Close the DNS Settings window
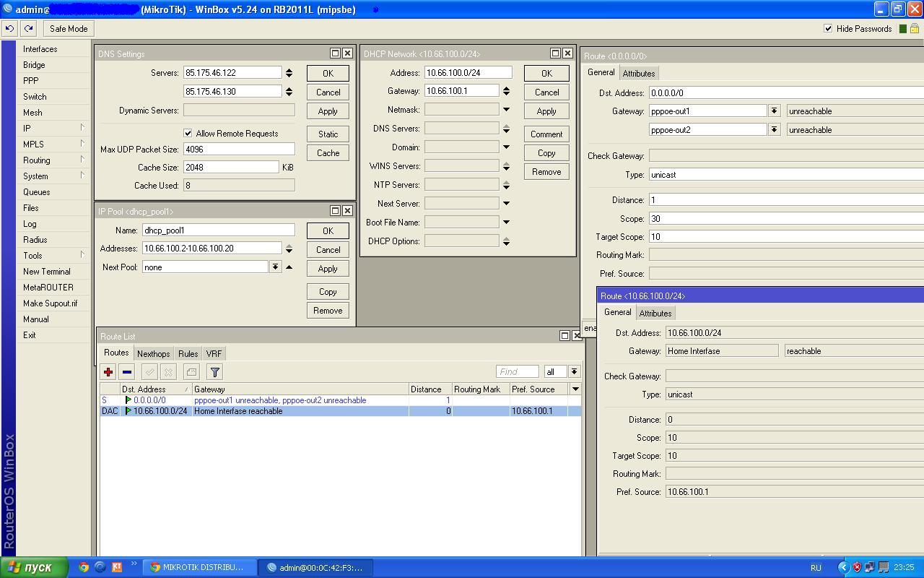The height and width of the screenshot is (578, 924). pos(347,53)
